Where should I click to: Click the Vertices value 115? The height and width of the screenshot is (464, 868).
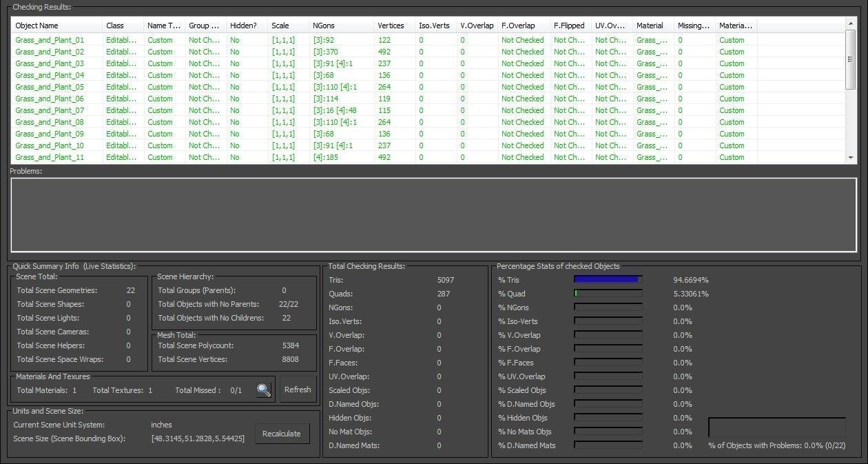(384, 110)
